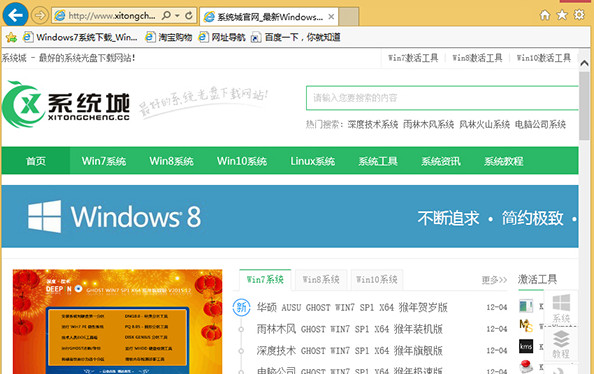The width and height of the screenshot is (594, 374).
Task: Open 百度一下，你就知道 favorites bookmark
Action: coord(295,37)
